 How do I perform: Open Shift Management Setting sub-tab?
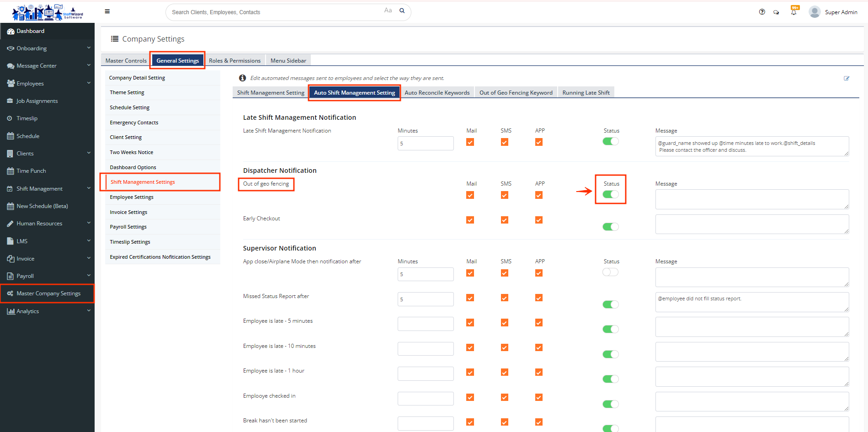coord(271,92)
